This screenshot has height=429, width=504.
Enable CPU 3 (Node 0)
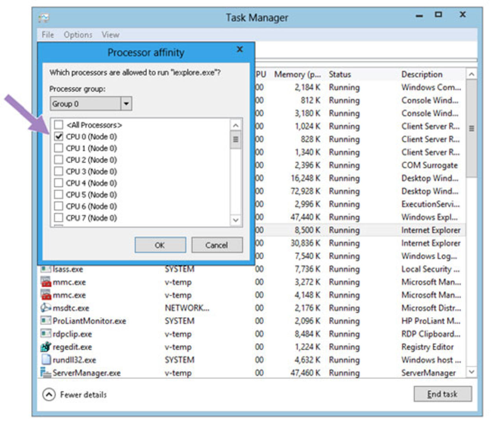coord(58,171)
